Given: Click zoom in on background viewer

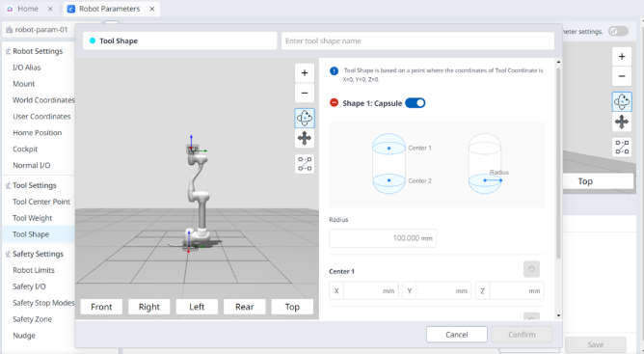Looking at the screenshot, I should [x=622, y=56].
